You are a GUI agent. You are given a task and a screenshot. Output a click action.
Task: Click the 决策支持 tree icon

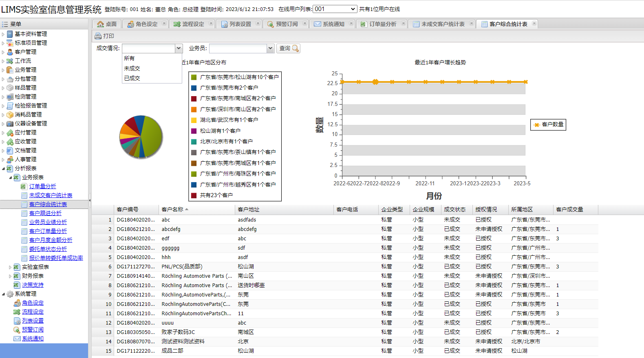(x=17, y=285)
